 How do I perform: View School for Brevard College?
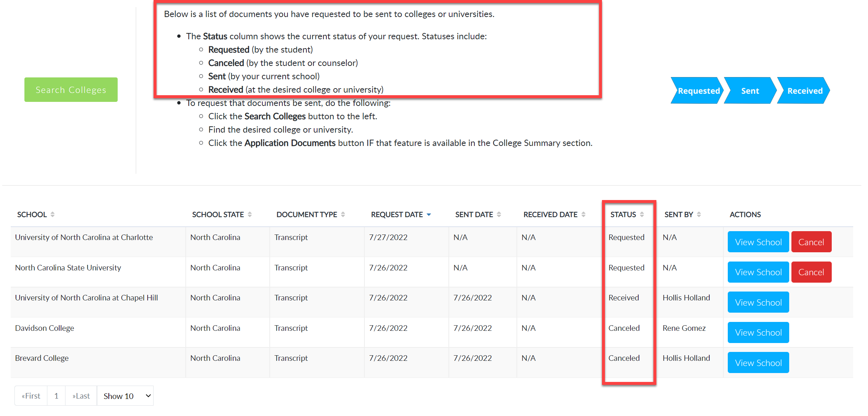click(x=758, y=363)
